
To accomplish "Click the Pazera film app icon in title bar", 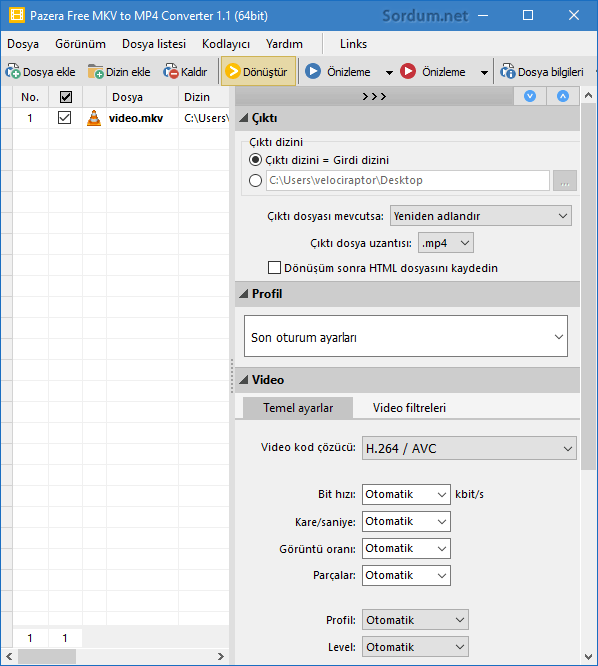I will click(17, 15).
